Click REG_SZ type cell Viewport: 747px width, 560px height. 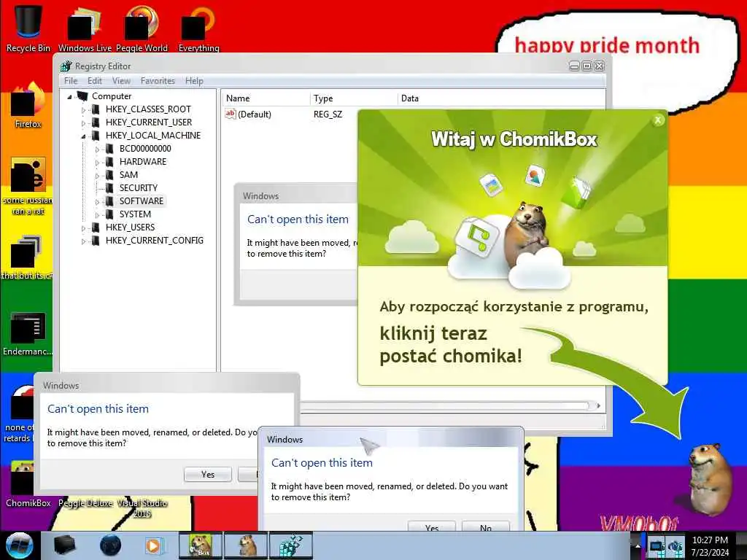point(328,114)
